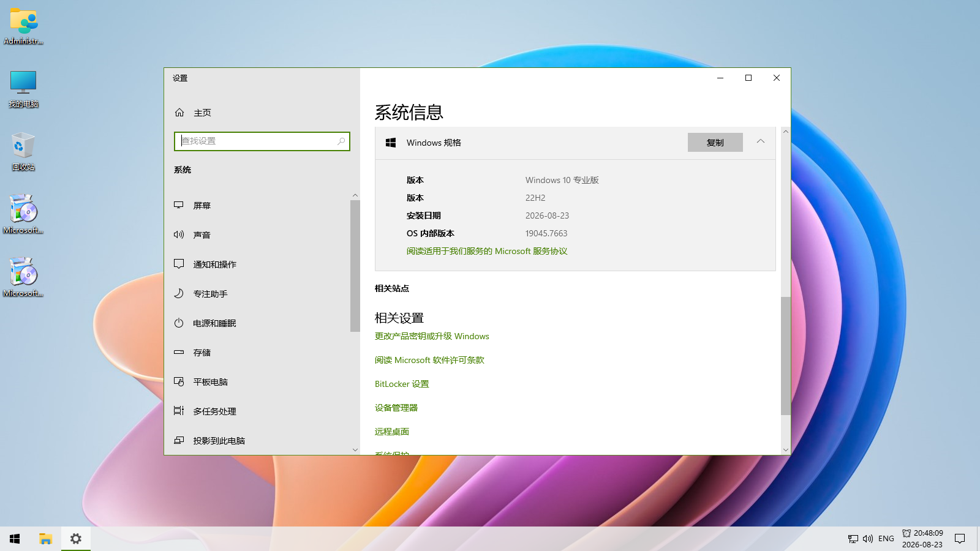
Task: Click the sidebar scrollbar thumb
Action: (355, 266)
